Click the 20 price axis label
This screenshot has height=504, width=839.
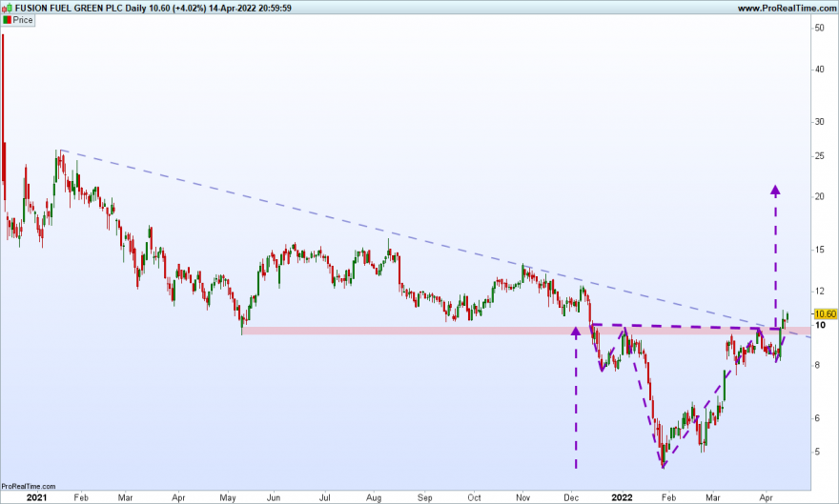[819, 196]
